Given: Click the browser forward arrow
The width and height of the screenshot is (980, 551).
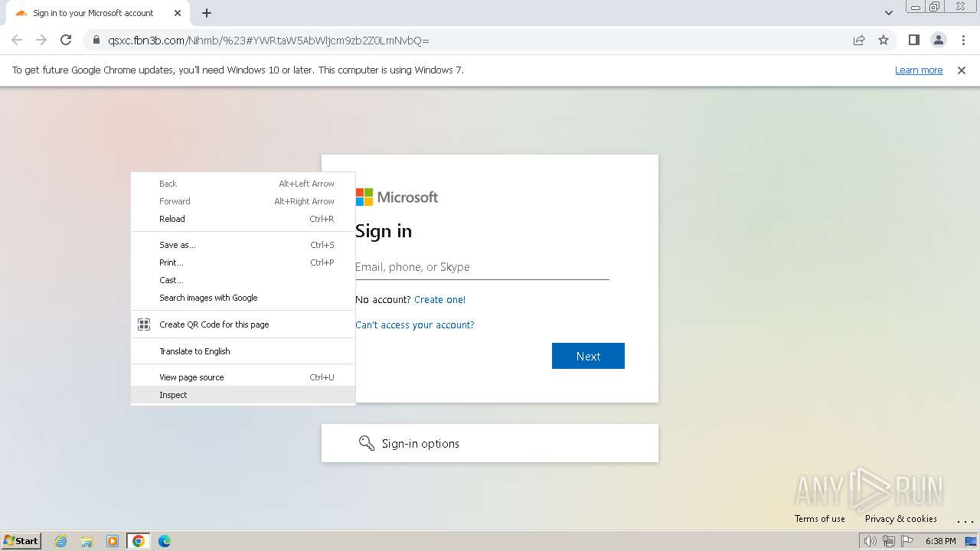Looking at the screenshot, I should click(41, 40).
